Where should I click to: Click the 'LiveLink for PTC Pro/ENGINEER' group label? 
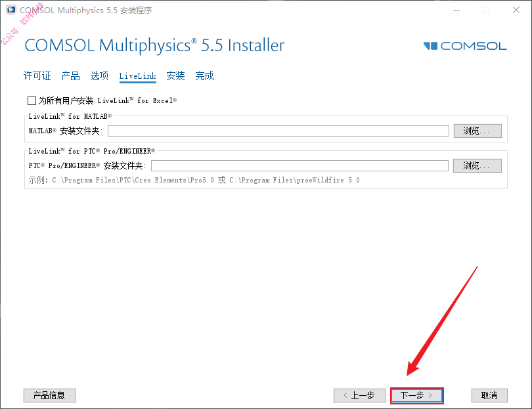coord(91,151)
